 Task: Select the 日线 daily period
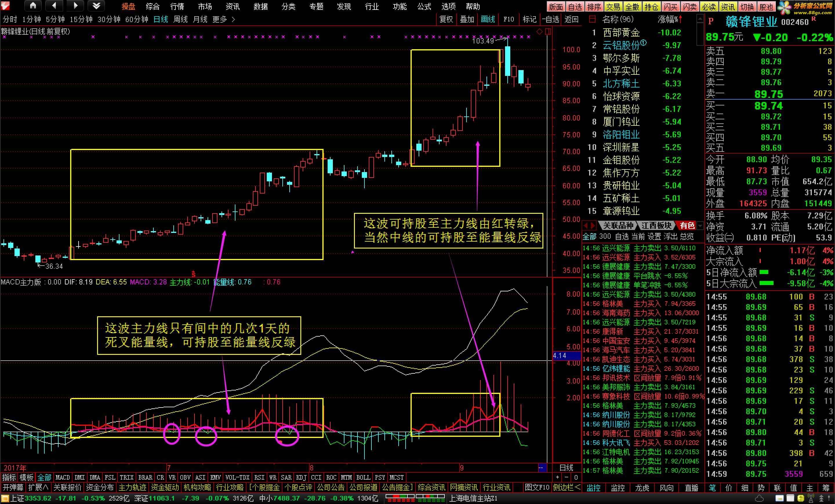(x=161, y=19)
